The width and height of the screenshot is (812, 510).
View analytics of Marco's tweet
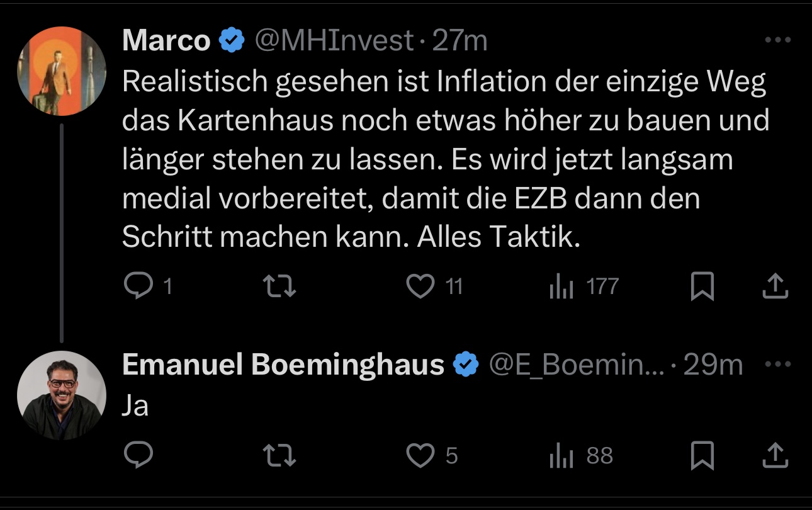point(561,287)
